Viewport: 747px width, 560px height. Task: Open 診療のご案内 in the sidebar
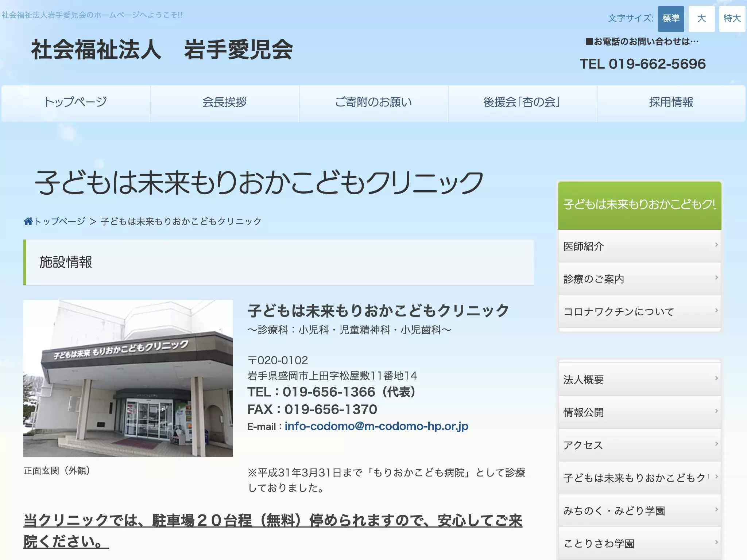pos(640,279)
